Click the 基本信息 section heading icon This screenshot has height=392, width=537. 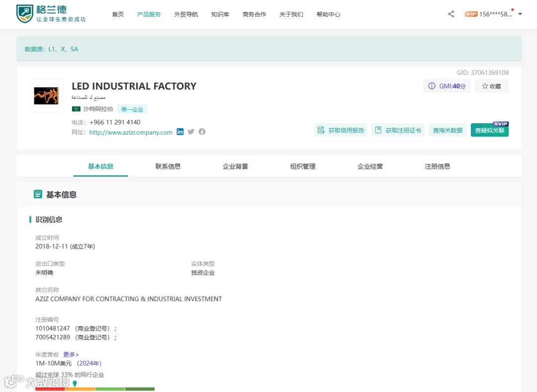38,194
